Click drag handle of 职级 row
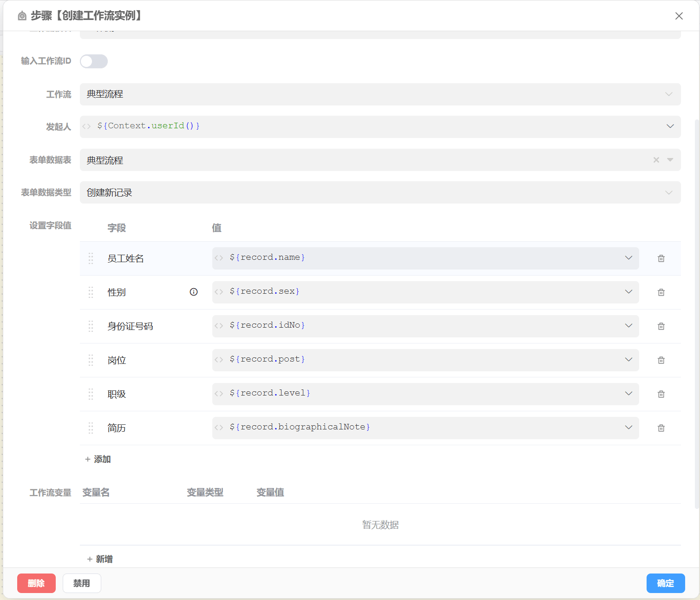Screen dimensions: 700x600 91,394
